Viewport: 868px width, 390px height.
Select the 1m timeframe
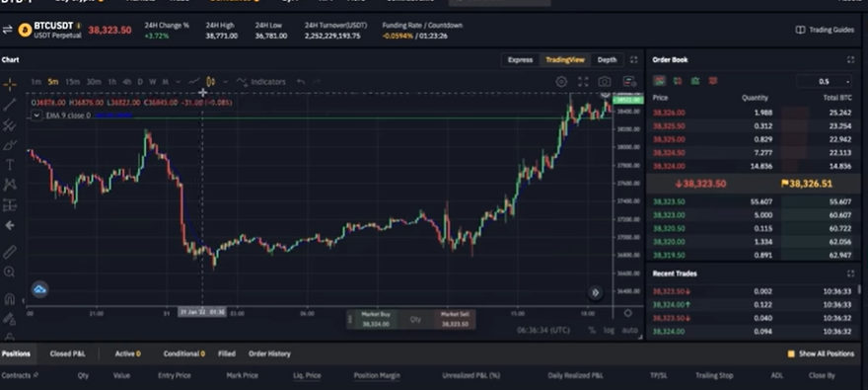click(x=36, y=81)
